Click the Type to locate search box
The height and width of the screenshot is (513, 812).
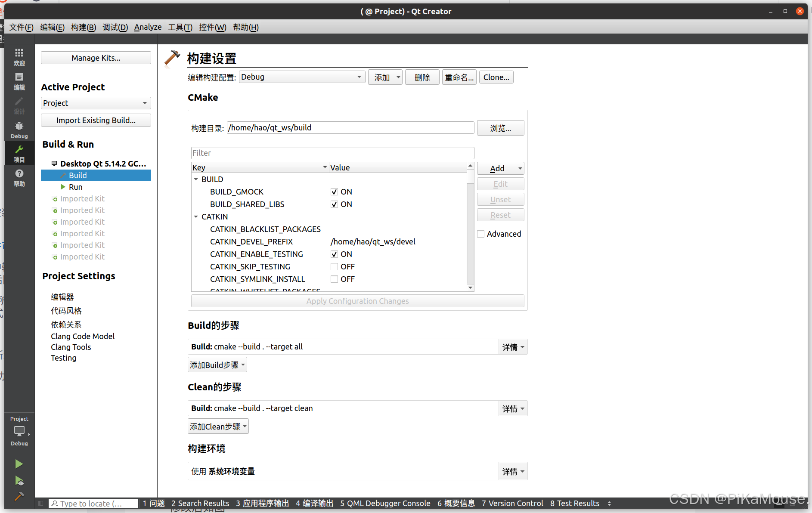(93, 503)
